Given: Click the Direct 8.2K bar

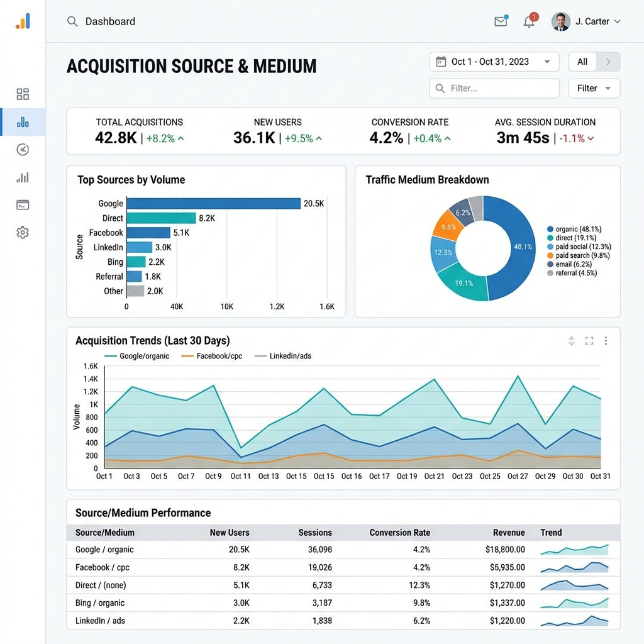Looking at the screenshot, I should [162, 218].
